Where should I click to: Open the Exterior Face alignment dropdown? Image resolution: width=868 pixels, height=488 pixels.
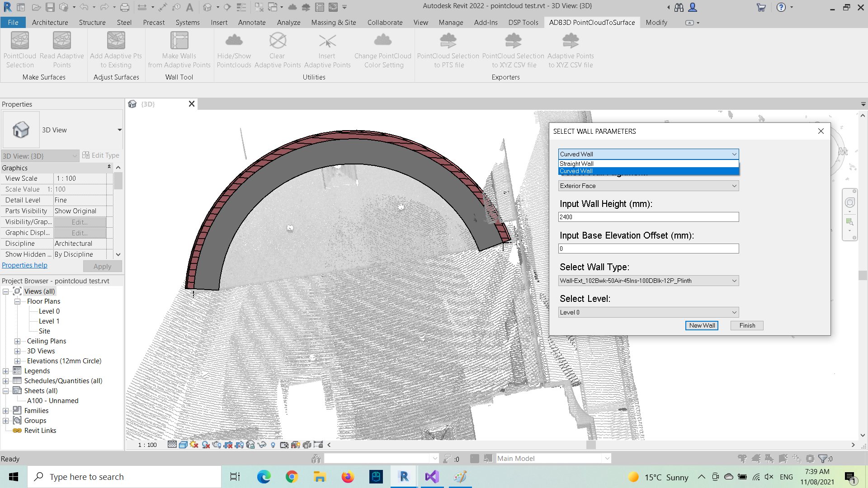pos(648,186)
